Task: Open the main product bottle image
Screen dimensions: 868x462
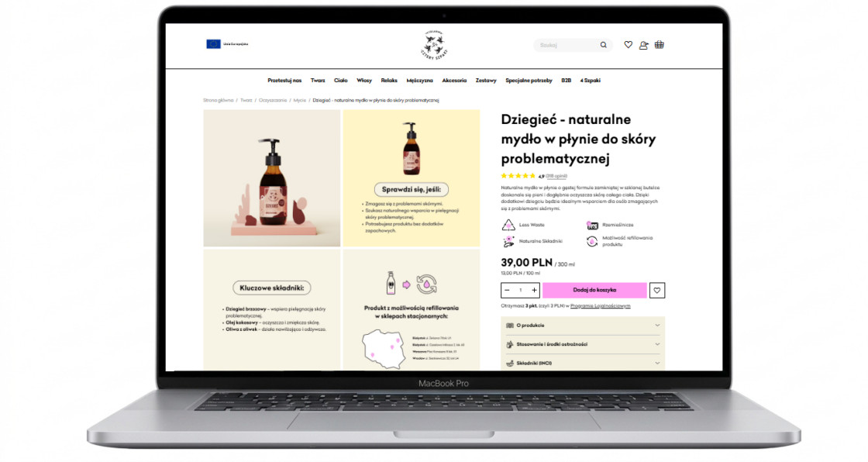Action: pos(271,178)
